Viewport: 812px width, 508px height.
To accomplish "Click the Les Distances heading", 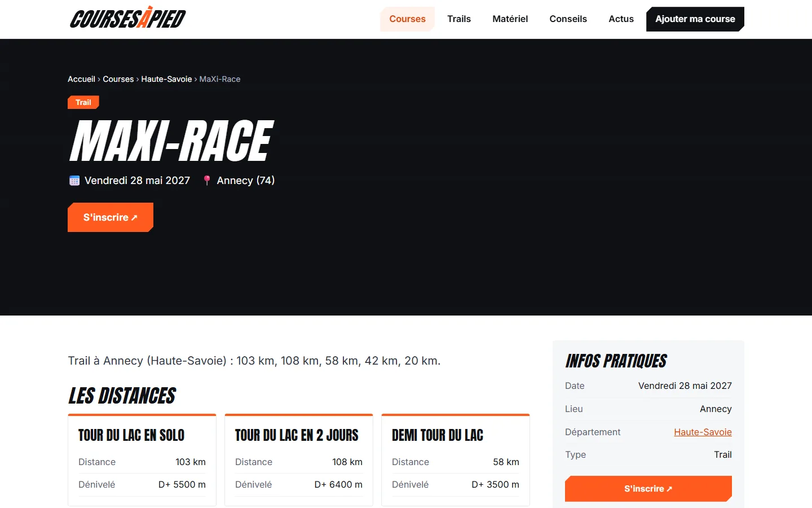I will pyautogui.click(x=122, y=396).
